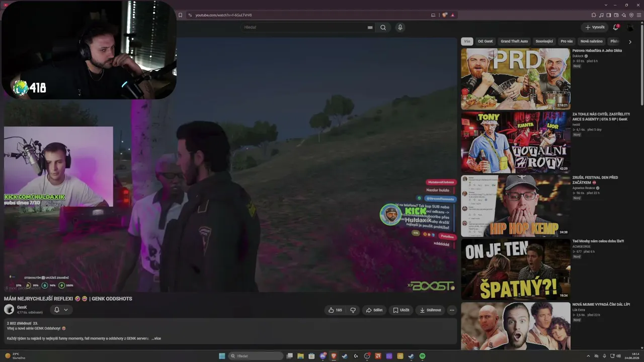Expand the subscription notification dropdown chevron

coord(65,310)
